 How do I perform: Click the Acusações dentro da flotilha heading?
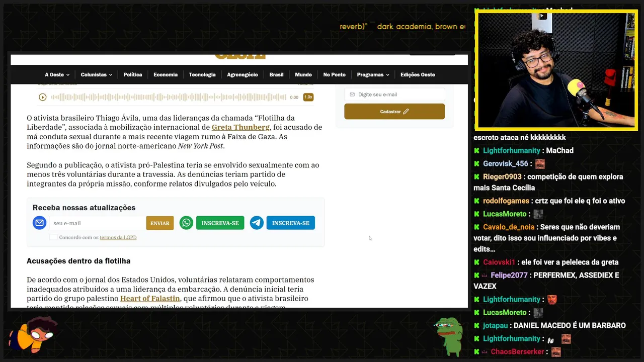point(78,261)
